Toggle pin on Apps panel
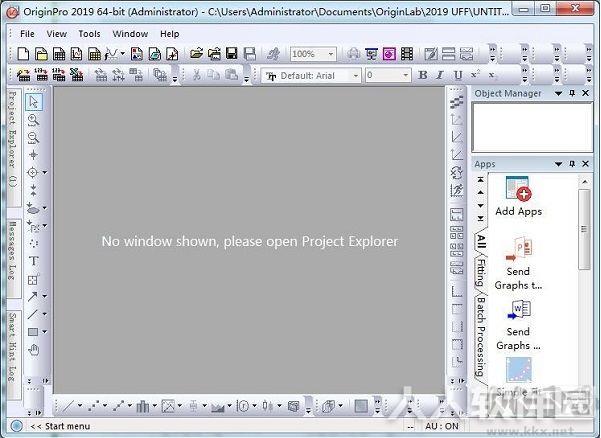The width and height of the screenshot is (601, 438). click(572, 164)
